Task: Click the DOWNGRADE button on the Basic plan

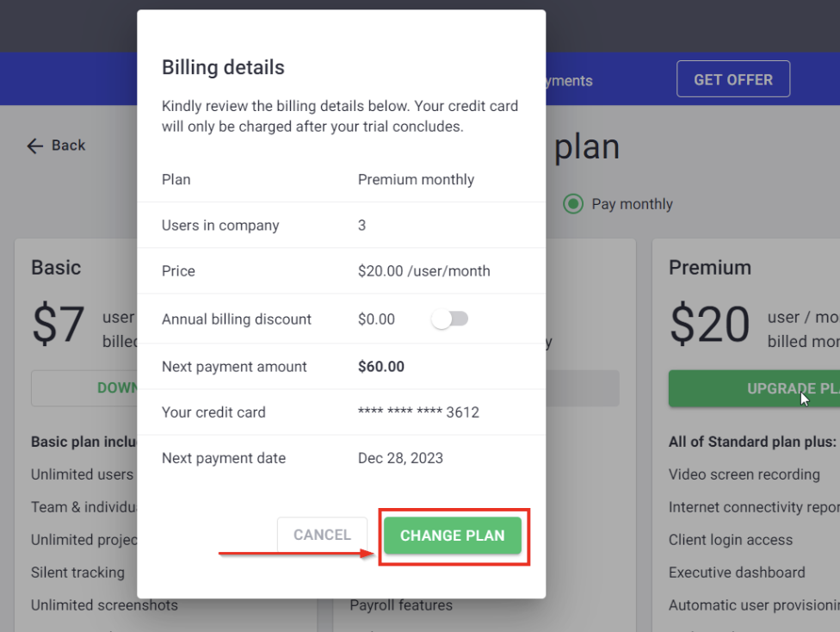Action: 95,388
